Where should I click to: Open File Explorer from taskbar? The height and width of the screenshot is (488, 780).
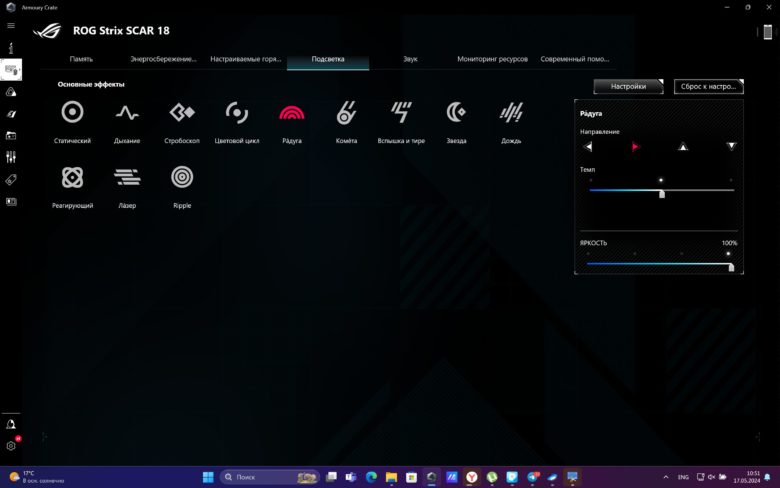pyautogui.click(x=391, y=477)
